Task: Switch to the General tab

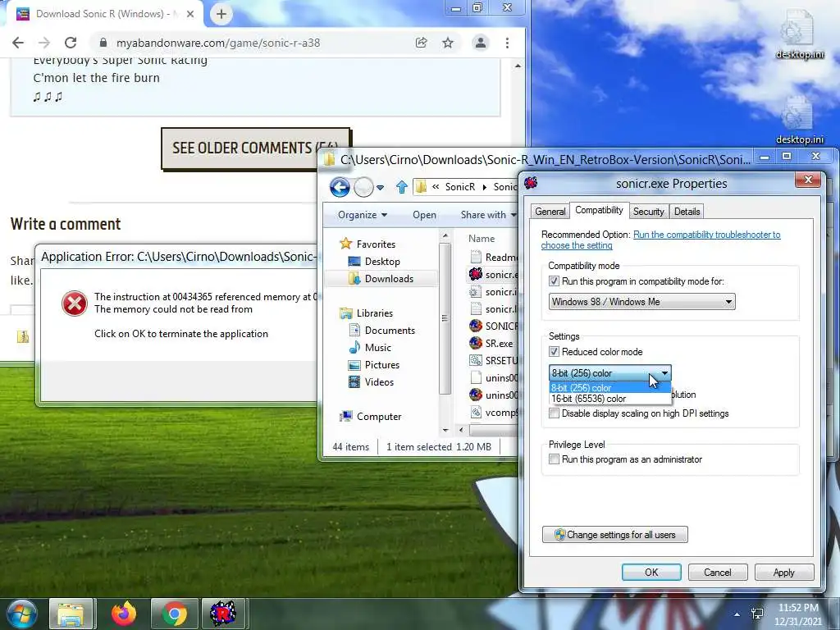Action: point(550,212)
